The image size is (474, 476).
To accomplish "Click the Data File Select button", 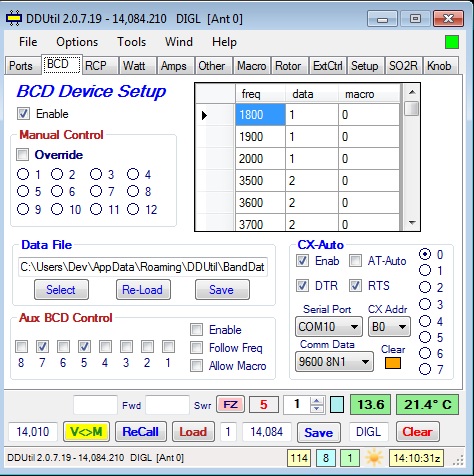I will click(x=61, y=289).
